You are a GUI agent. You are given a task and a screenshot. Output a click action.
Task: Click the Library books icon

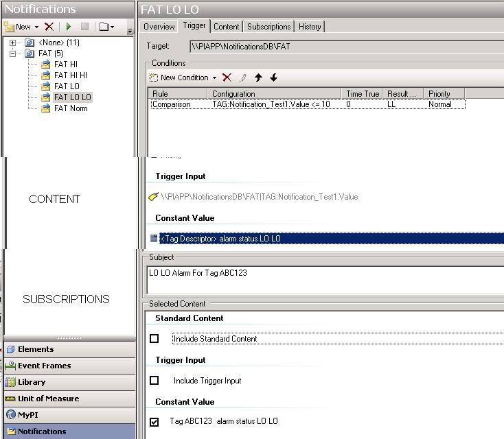pyautogui.click(x=10, y=382)
